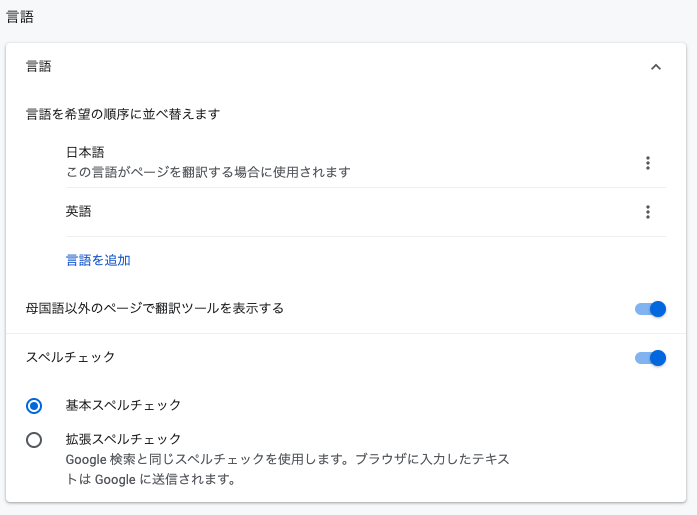Screen dimensions: 697x515
Task: Click the 拡張スペルチェック option label text
Action: [123, 439]
